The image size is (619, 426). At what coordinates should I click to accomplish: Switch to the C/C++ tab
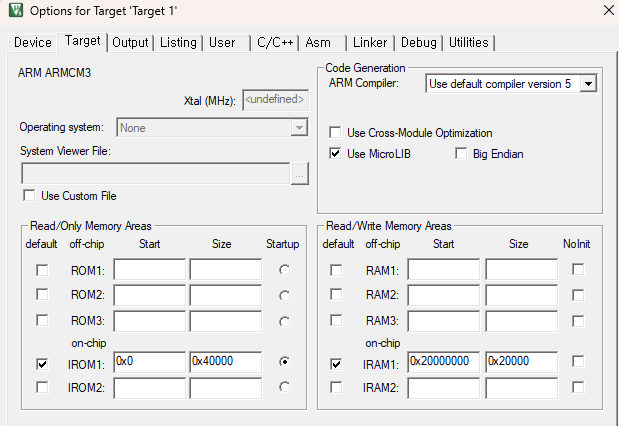pyautogui.click(x=275, y=42)
